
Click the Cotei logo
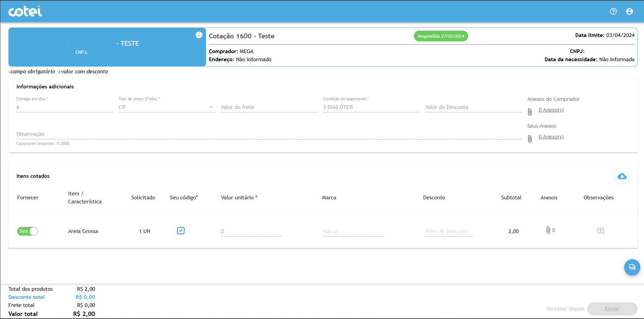(25, 11)
